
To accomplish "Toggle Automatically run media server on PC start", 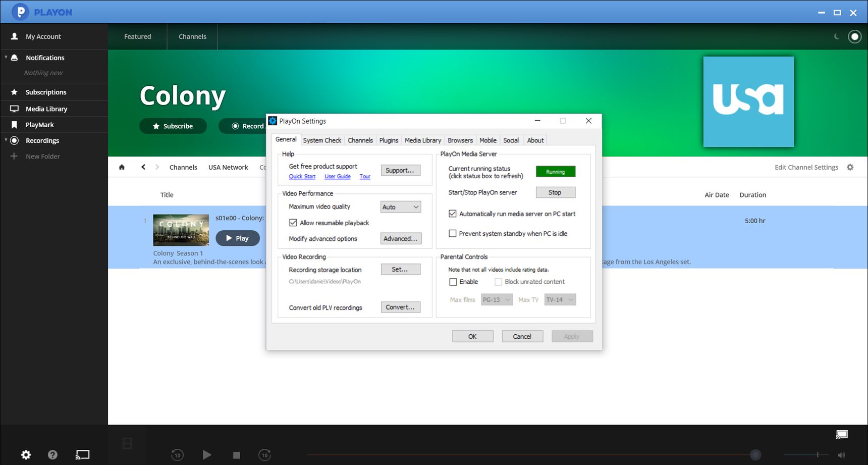I will 453,214.
